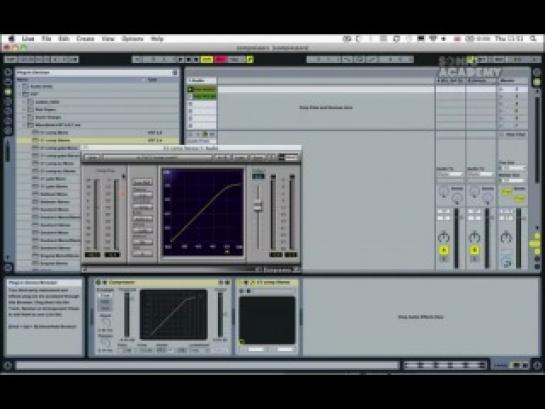Open File Browser 2 in the sidebar

pos(8,111)
